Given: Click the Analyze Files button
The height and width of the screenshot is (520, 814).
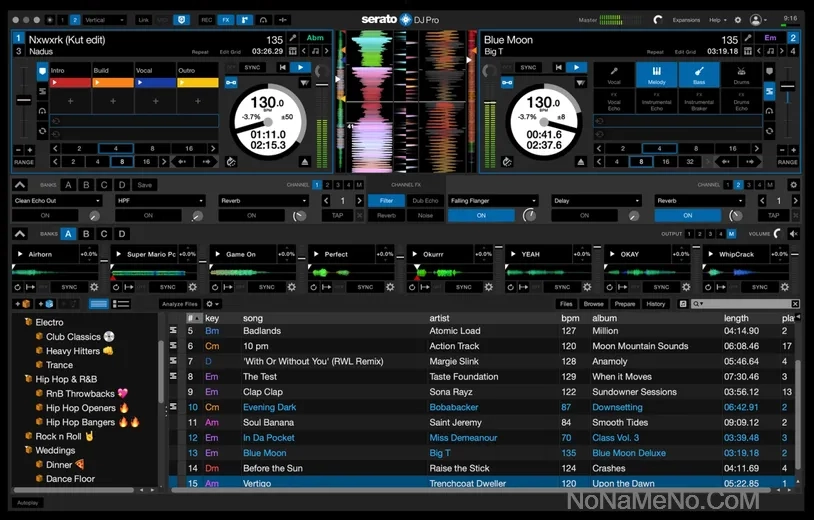Looking at the screenshot, I should point(178,303).
